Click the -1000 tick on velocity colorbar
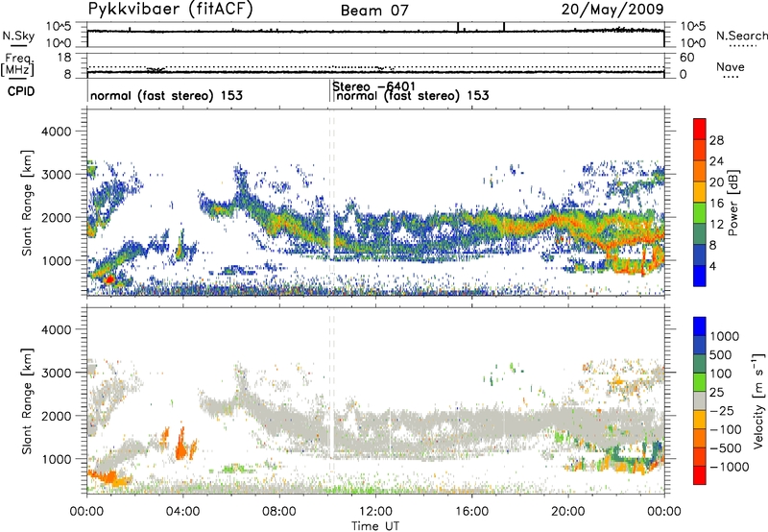Screen dimensions: 768x532 730,467
